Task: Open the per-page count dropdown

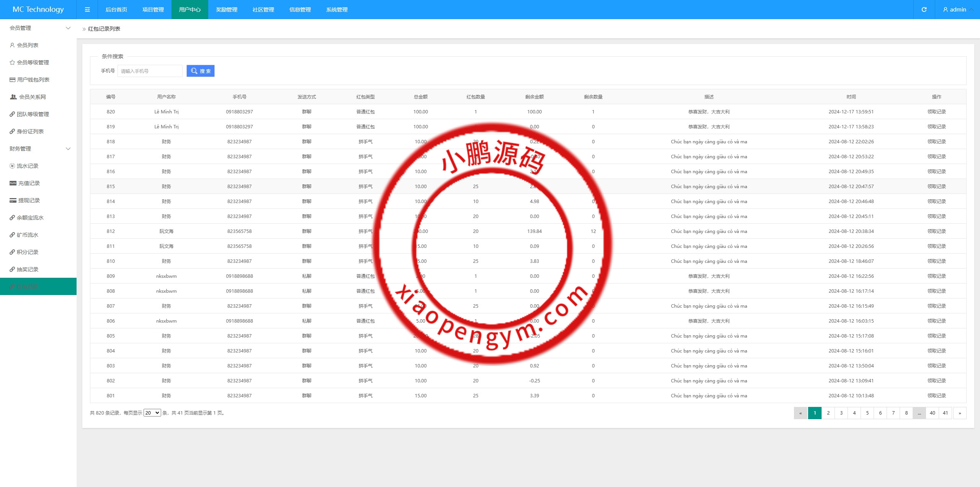Action: [x=152, y=413]
